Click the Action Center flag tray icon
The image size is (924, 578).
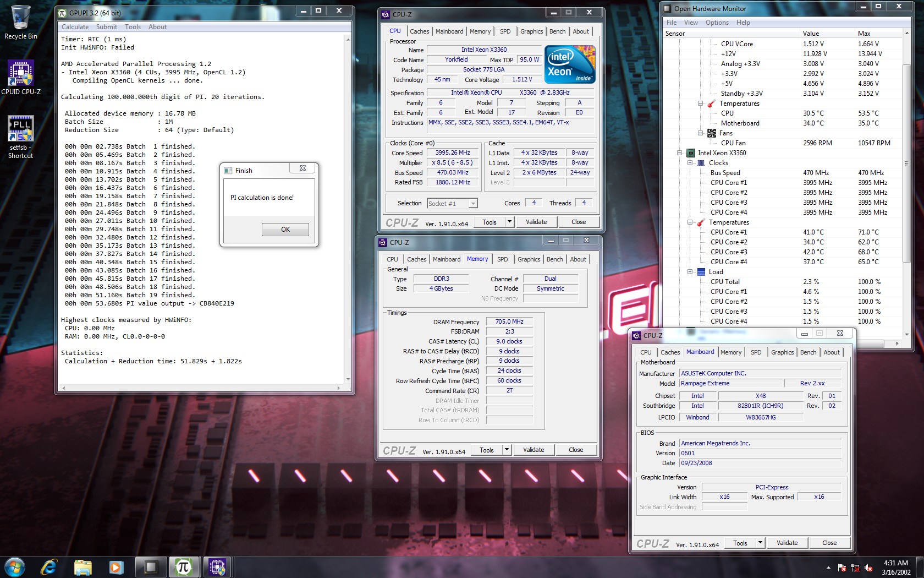coord(842,568)
